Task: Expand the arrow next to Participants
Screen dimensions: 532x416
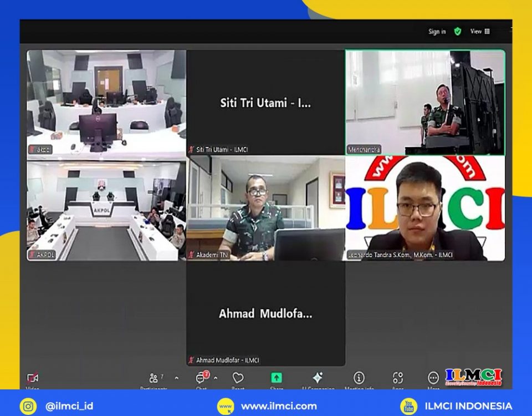Action: click(177, 378)
